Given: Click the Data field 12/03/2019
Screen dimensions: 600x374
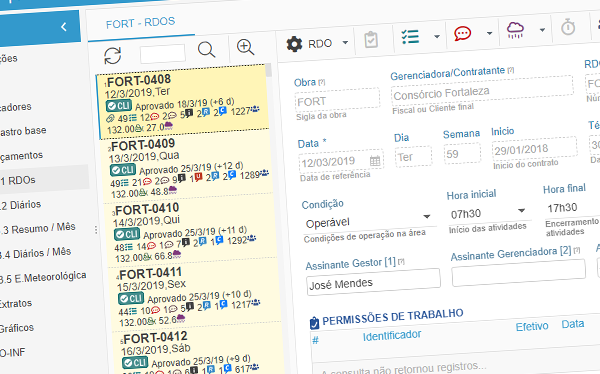Looking at the screenshot, I should coord(341,162).
